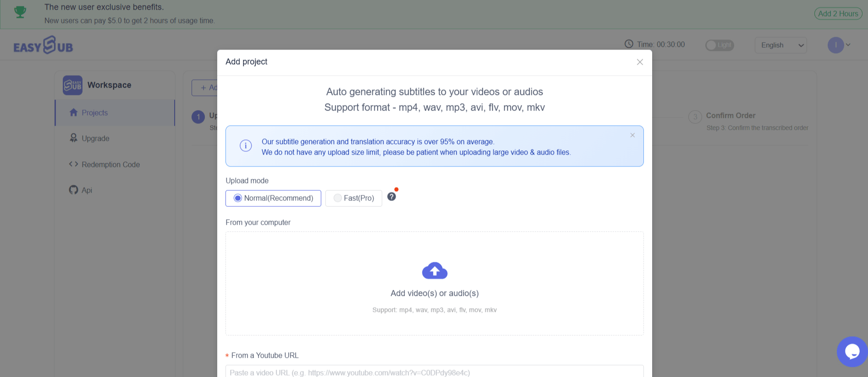Close the Add project dialog

tap(640, 62)
